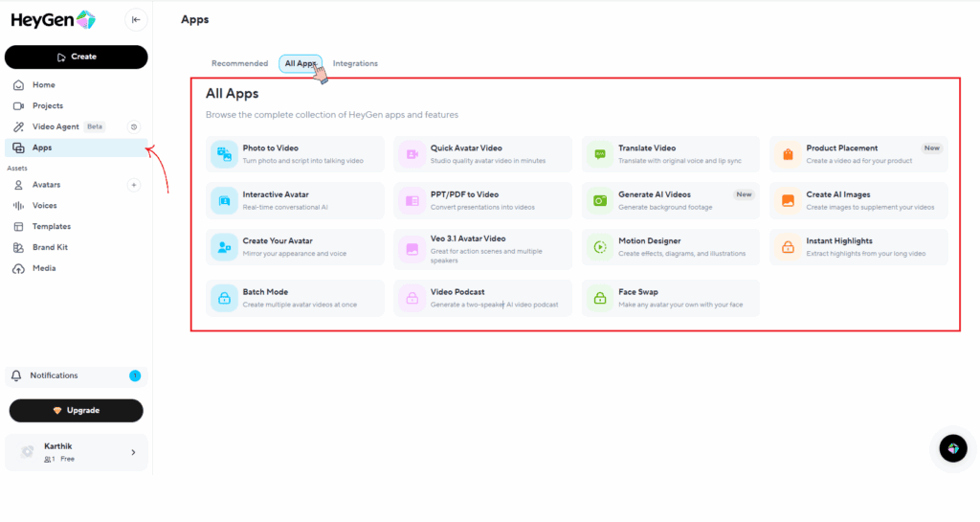980x522 pixels.
Task: Switch to the Recommended tab
Action: (239, 64)
